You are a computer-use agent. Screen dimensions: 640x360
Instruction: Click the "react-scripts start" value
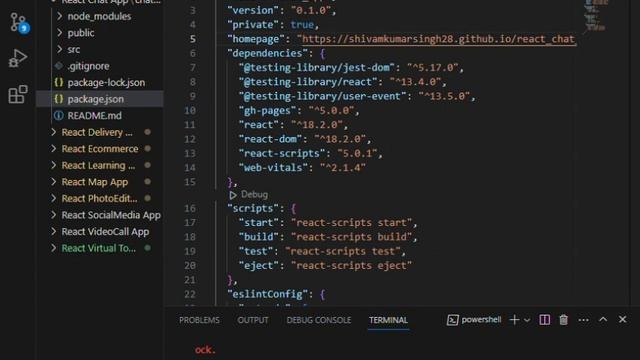[x=351, y=223]
